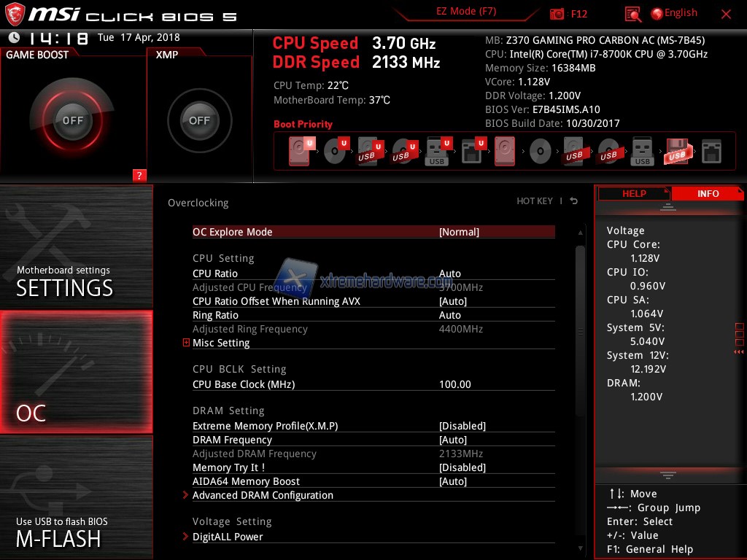The height and width of the screenshot is (560, 747).
Task: Open OC Explore Mode Normal dropdown
Action: coord(459,232)
